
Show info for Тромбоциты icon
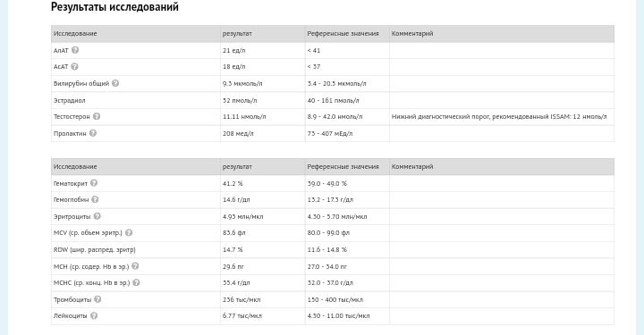pos(97,299)
